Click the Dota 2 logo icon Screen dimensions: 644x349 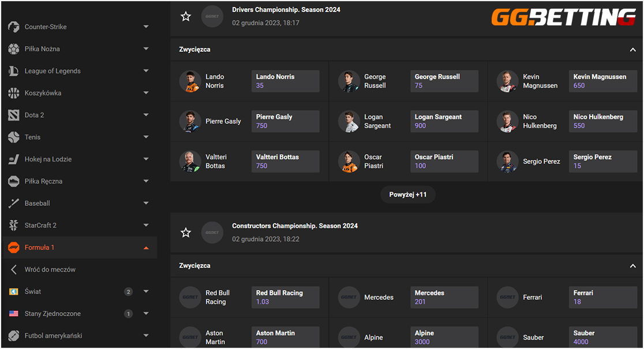13,115
